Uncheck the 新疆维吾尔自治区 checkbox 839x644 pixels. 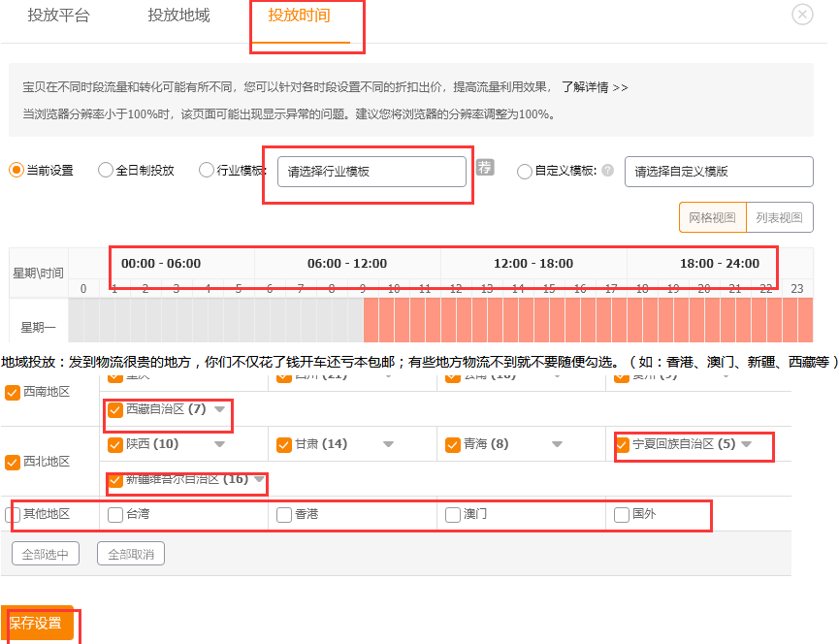(115, 480)
